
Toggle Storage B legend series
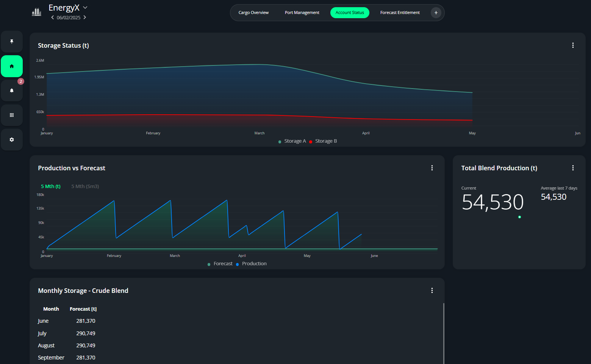coord(323,141)
